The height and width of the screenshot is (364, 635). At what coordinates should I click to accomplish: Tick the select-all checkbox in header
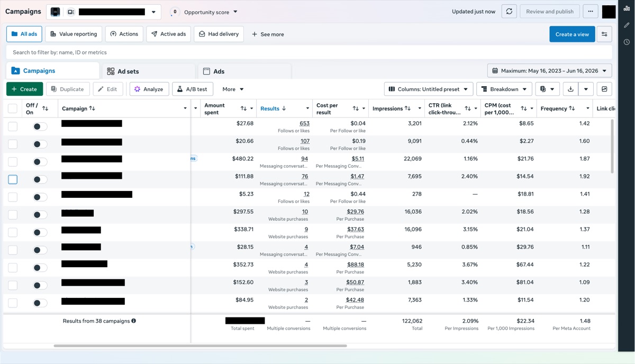(x=13, y=108)
